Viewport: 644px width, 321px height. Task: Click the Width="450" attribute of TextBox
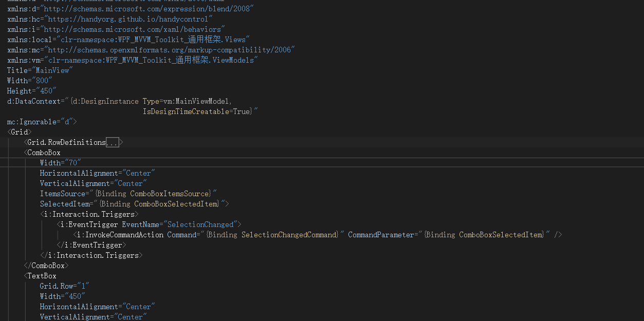[x=63, y=296]
